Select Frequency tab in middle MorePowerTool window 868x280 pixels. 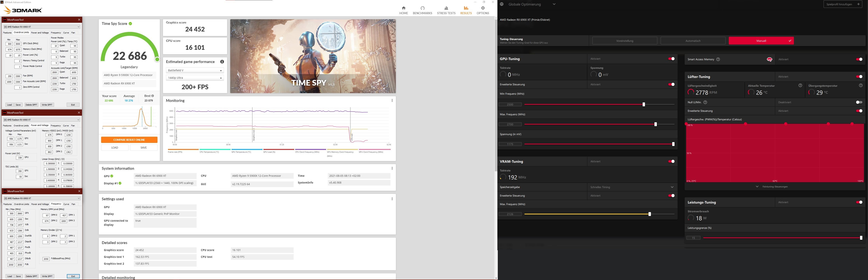pos(56,126)
